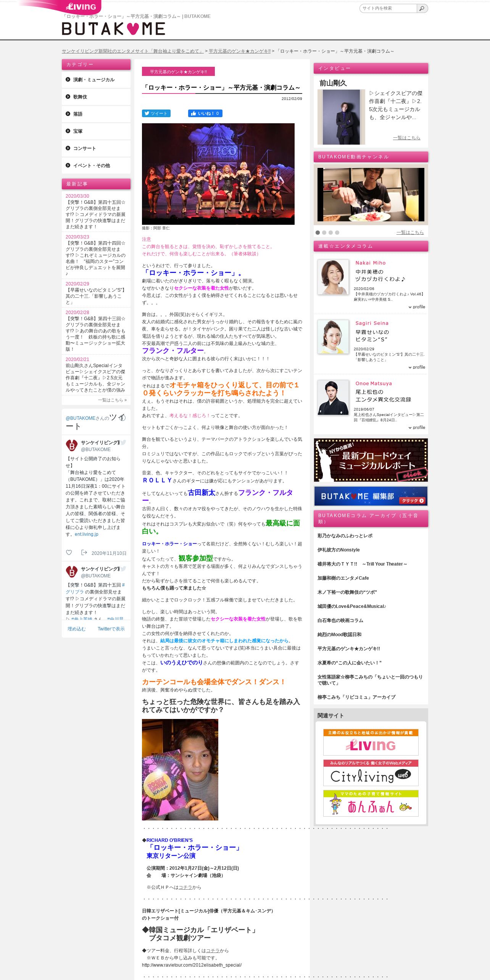Focus the サイト内を検索 search field
Viewport: 490px width, 980px height.
[x=388, y=8]
